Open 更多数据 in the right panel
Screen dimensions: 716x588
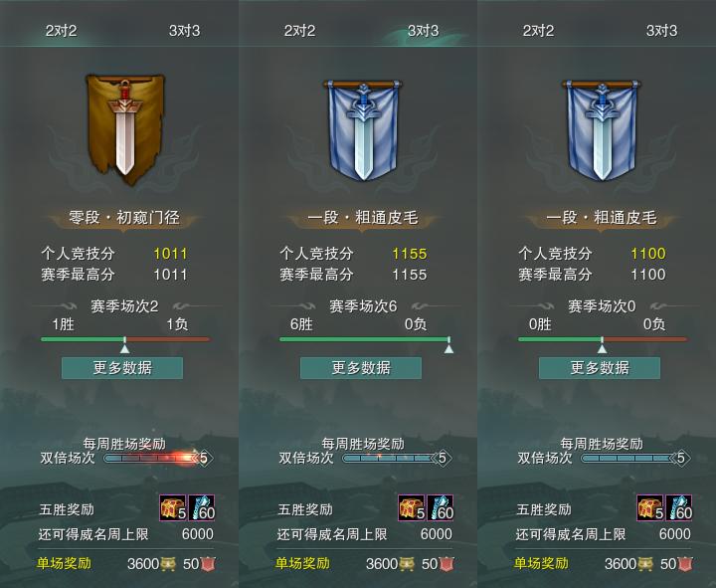pyautogui.click(x=600, y=368)
